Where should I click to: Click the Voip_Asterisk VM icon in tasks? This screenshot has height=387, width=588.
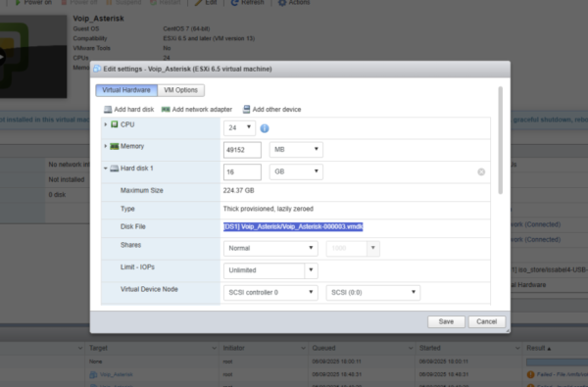coord(93,374)
